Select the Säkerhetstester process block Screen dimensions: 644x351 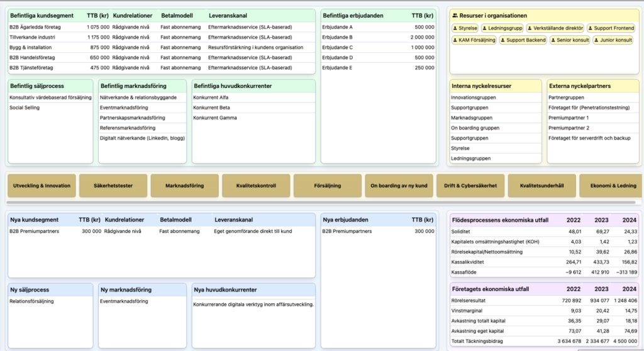[113, 186]
